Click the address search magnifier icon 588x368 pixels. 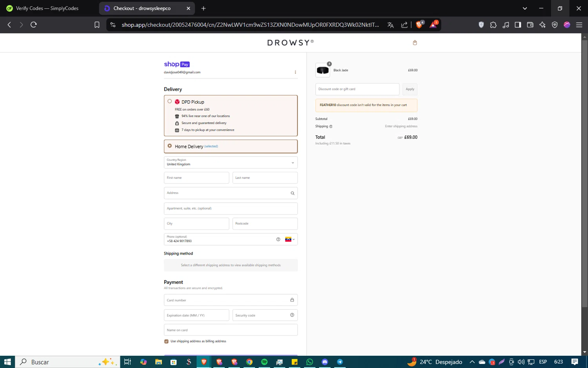pyautogui.click(x=292, y=193)
